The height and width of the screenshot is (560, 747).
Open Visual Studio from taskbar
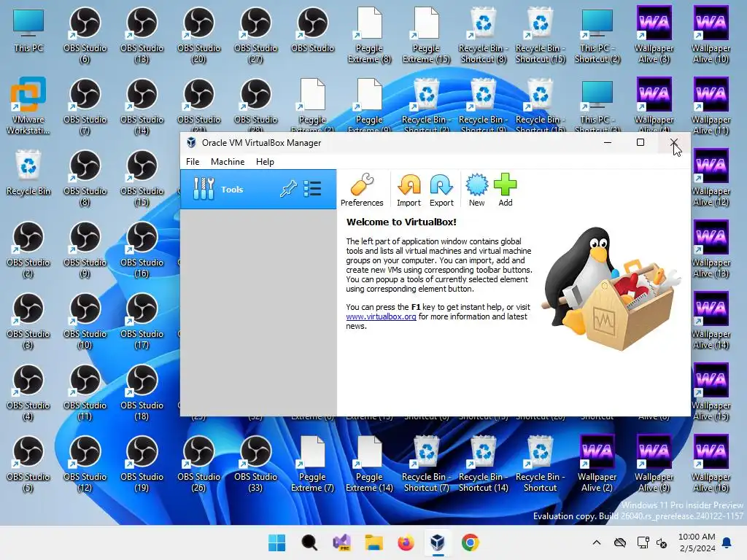click(x=341, y=542)
